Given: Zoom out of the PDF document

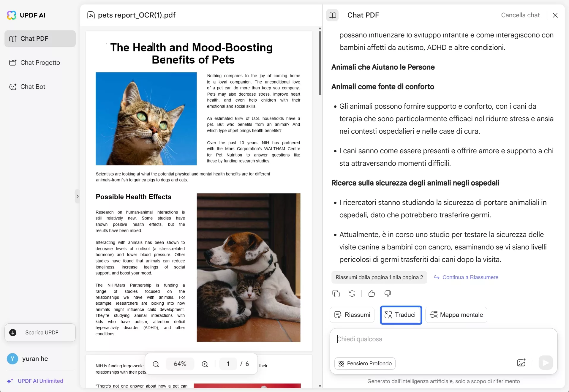Looking at the screenshot, I should click(x=156, y=364).
